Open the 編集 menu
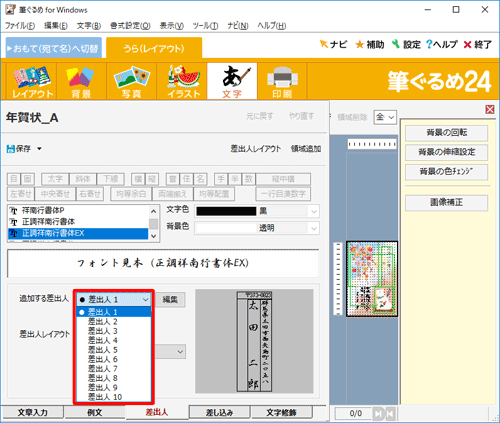The height and width of the screenshot is (423, 500). click(55, 26)
